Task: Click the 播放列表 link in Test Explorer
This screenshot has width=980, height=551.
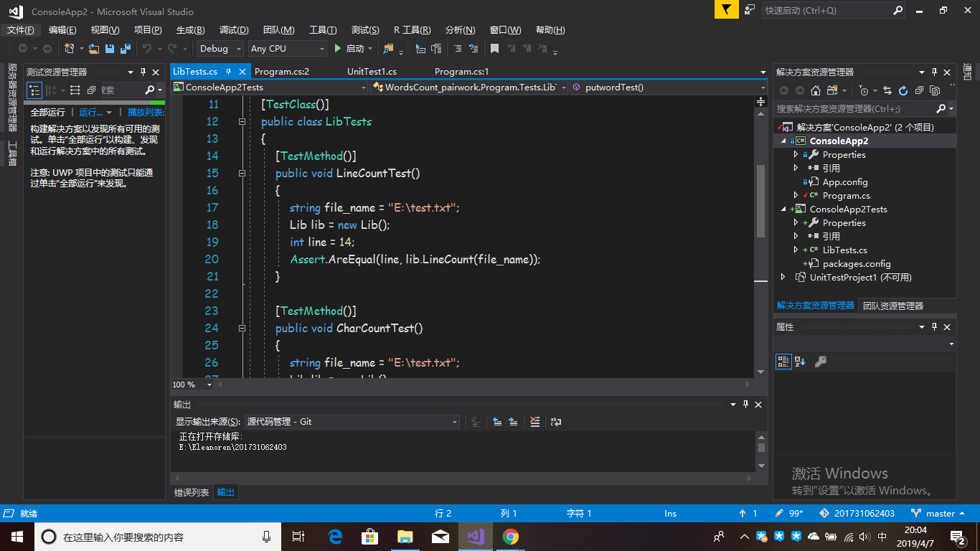Action: pyautogui.click(x=146, y=113)
